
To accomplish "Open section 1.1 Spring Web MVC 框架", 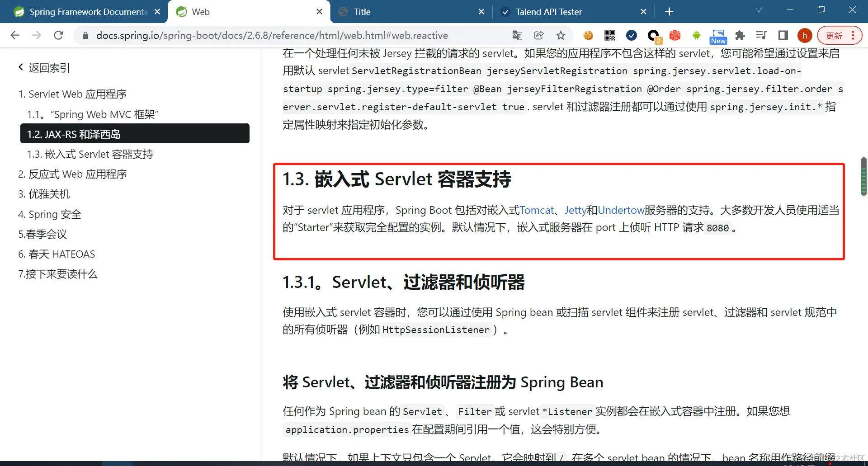I will coord(93,114).
